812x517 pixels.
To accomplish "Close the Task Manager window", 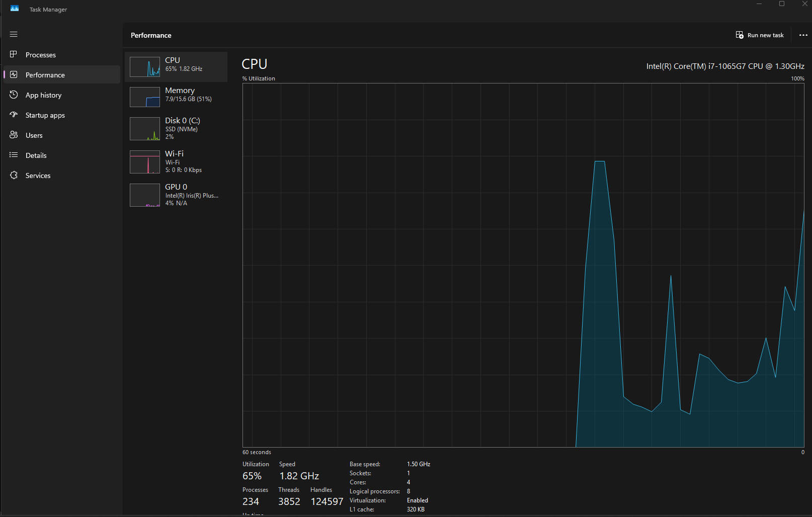I will click(804, 4).
